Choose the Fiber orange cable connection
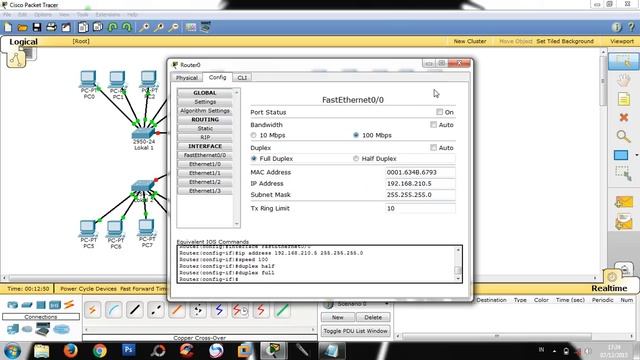 pyautogui.click(x=177, y=310)
